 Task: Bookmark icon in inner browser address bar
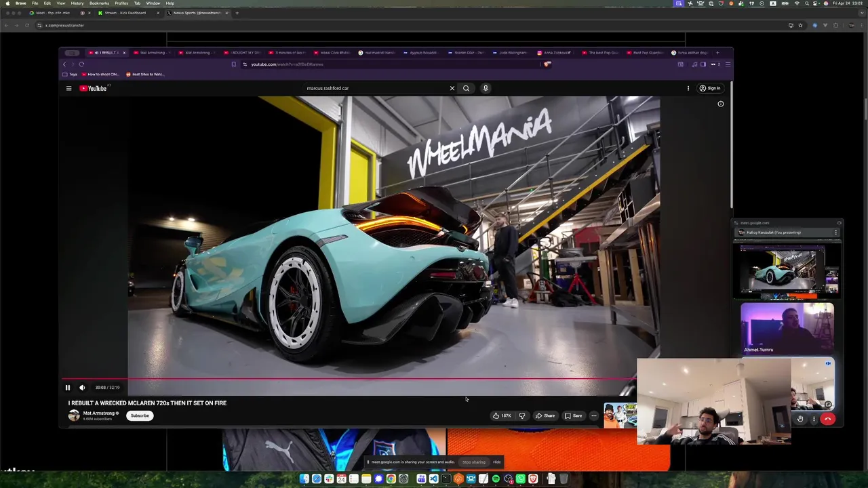[234, 64]
